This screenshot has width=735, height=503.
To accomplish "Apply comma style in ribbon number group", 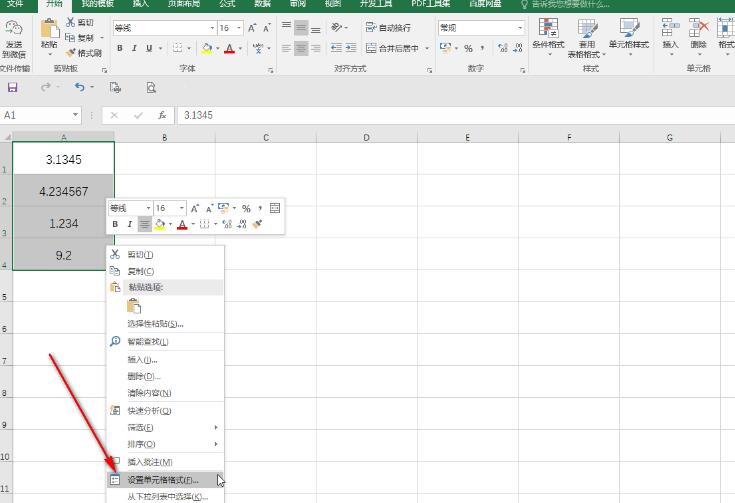I will point(482,48).
